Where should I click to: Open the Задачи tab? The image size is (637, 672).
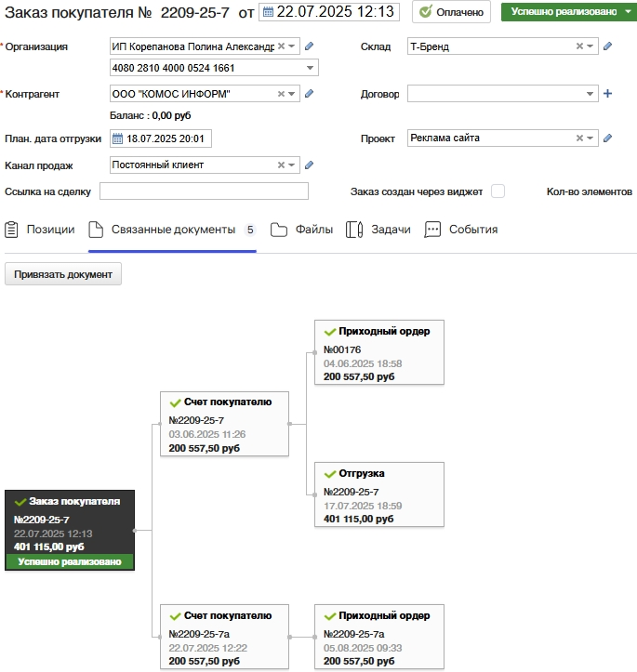tap(378, 230)
